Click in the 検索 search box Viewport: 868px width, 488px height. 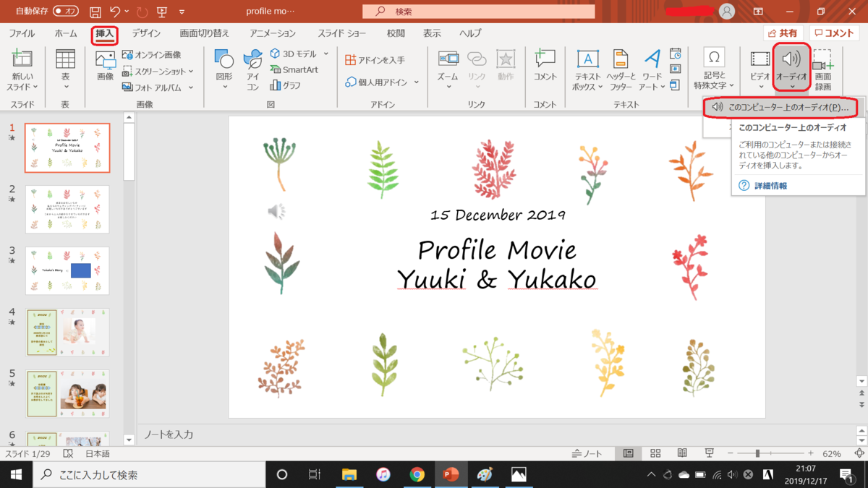pos(478,12)
